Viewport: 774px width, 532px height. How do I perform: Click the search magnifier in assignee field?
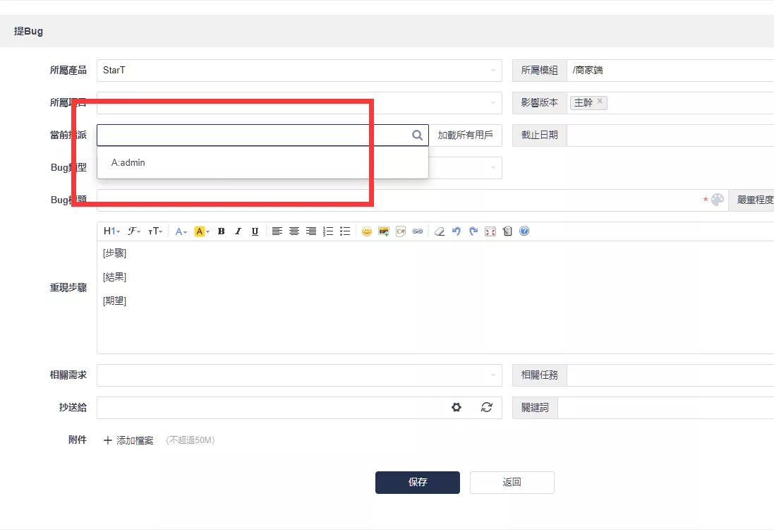tap(417, 135)
